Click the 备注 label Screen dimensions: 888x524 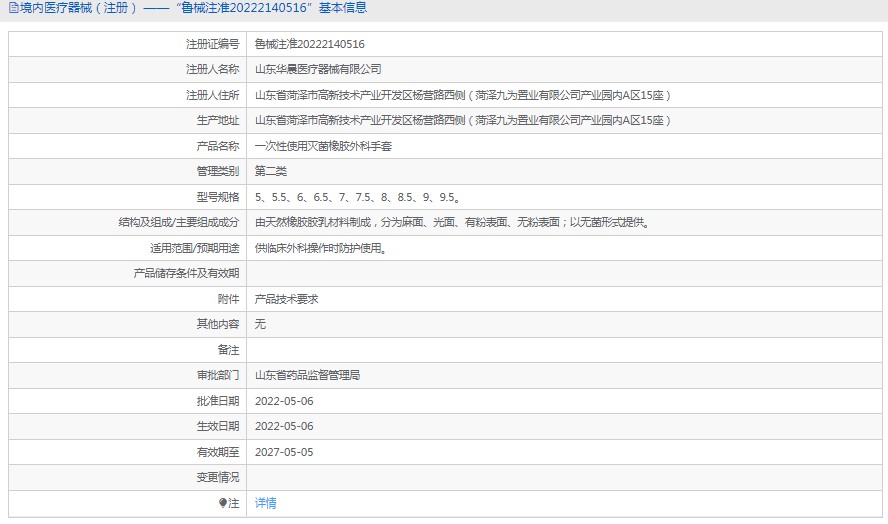pos(228,350)
